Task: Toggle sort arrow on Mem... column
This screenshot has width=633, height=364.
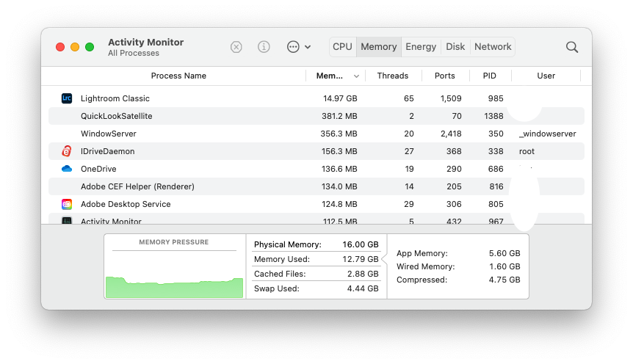Action: point(356,76)
